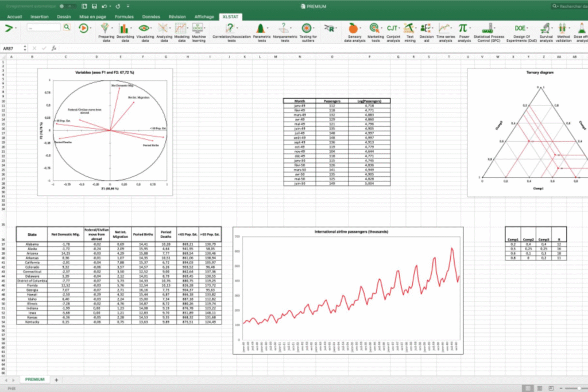This screenshot has width=588, height=392.
Task: Open Design Of Experiments (DoE)
Action: click(x=521, y=33)
